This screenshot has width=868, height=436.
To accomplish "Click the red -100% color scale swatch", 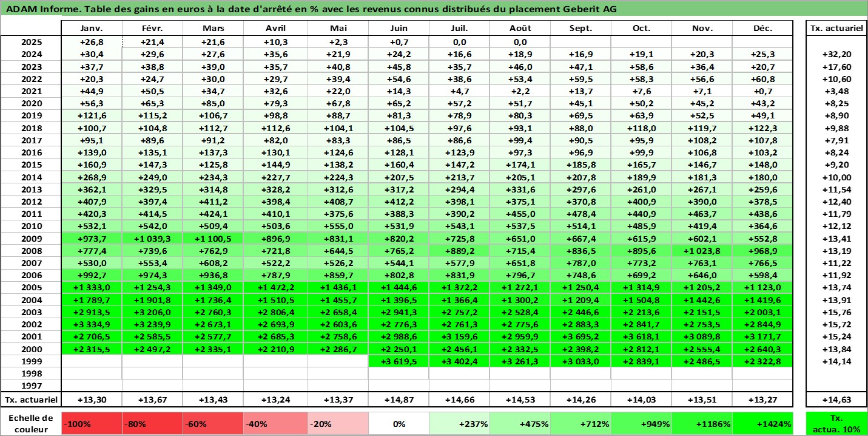I will coord(92,424).
